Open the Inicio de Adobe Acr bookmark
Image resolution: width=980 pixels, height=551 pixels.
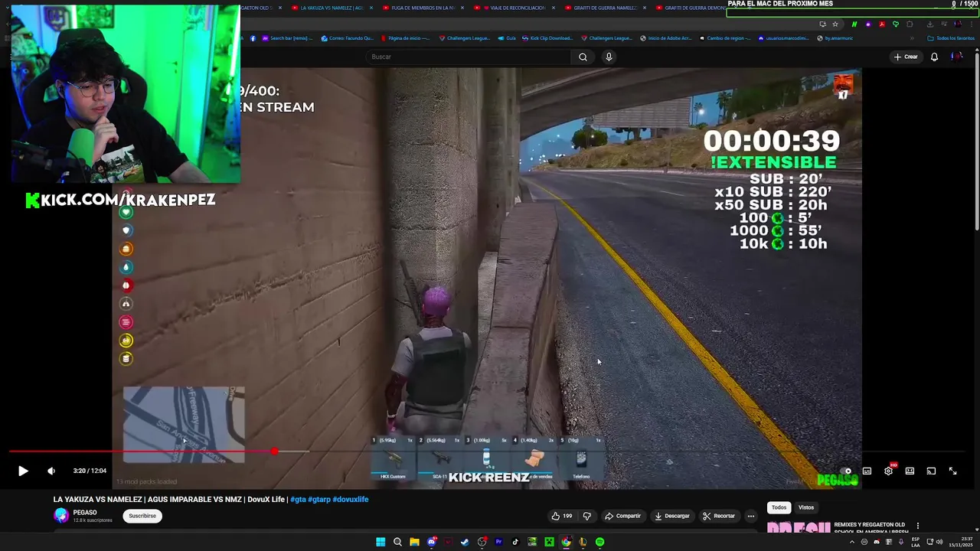665,38
